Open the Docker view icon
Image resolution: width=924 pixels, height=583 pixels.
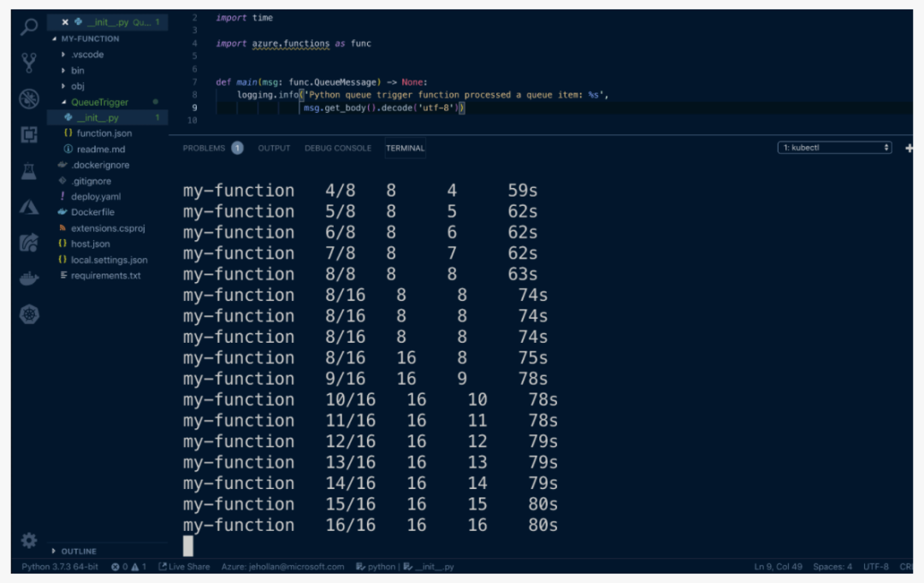[x=29, y=278]
